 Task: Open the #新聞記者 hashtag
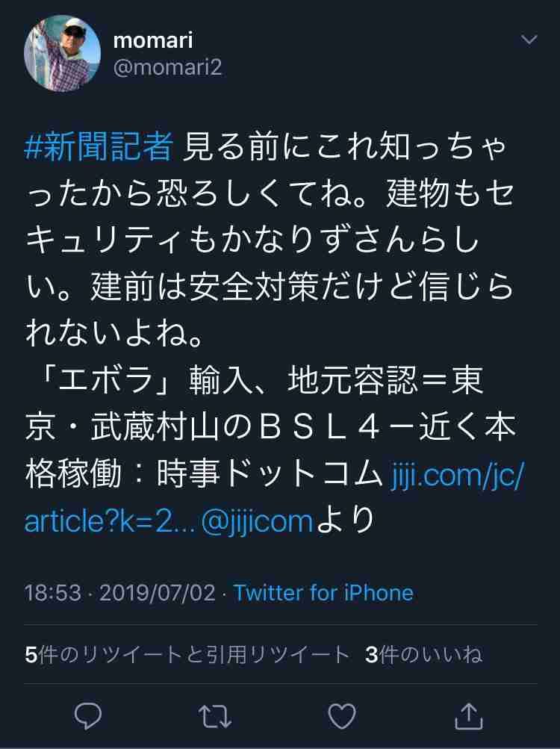click(99, 146)
